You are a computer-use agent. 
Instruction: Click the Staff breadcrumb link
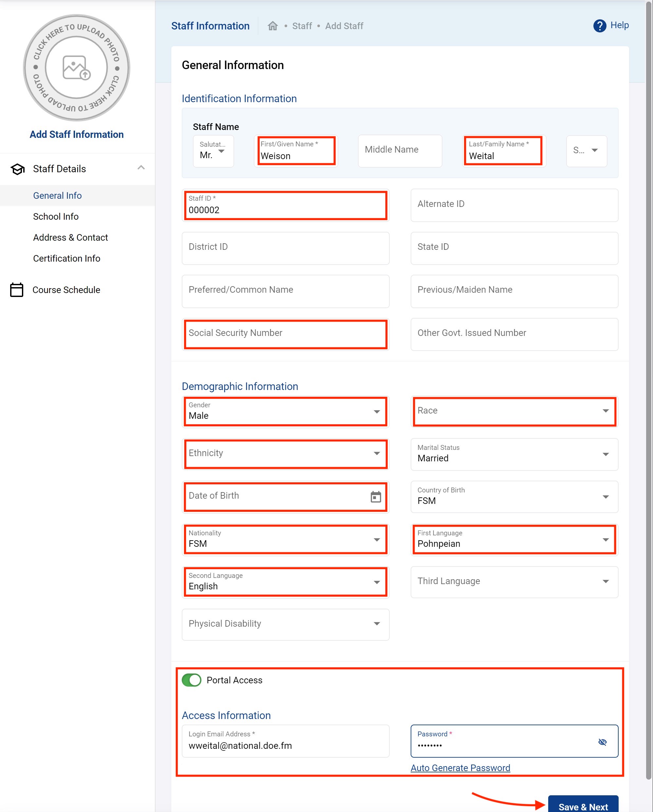(x=302, y=26)
